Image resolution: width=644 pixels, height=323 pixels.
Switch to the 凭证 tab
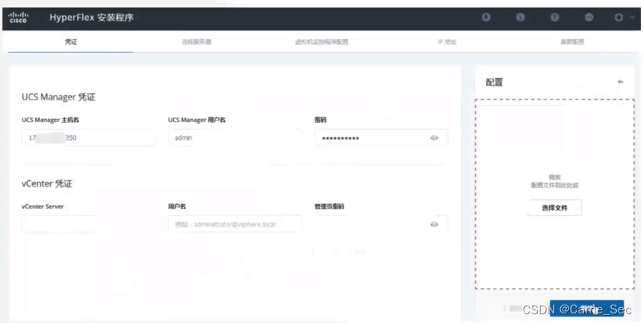pyautogui.click(x=71, y=41)
